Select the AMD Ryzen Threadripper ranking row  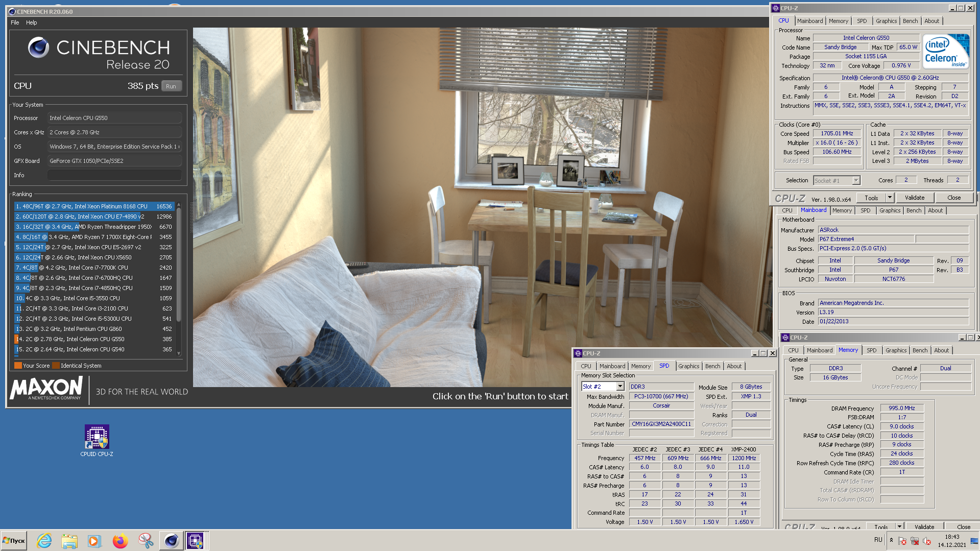pyautogui.click(x=94, y=227)
